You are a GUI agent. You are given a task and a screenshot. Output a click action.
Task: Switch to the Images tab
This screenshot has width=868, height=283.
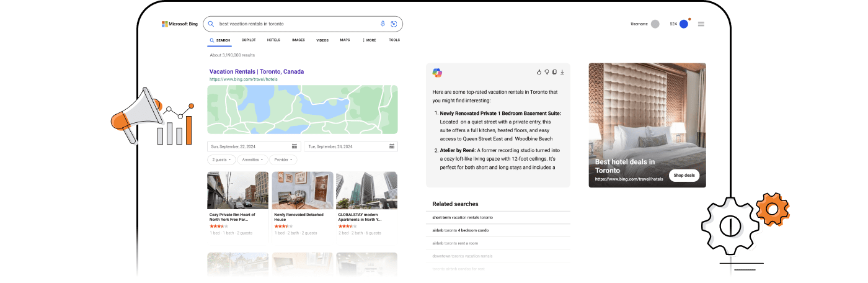298,40
